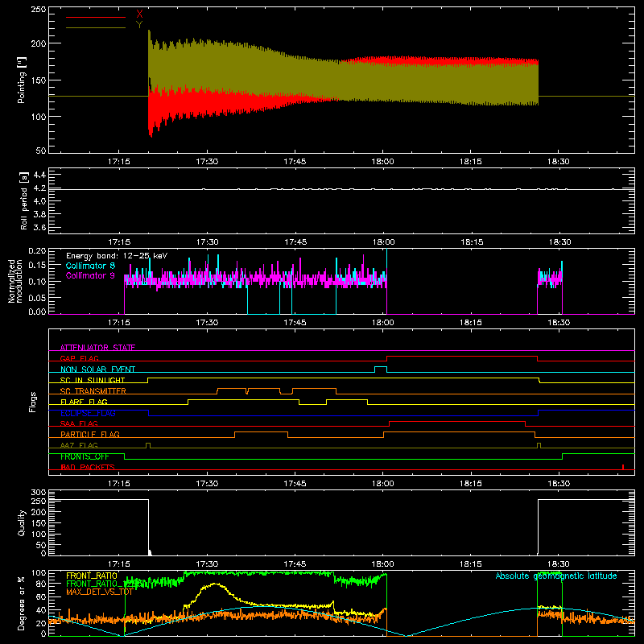Click the FLARE_FLAG label

[x=84, y=402]
